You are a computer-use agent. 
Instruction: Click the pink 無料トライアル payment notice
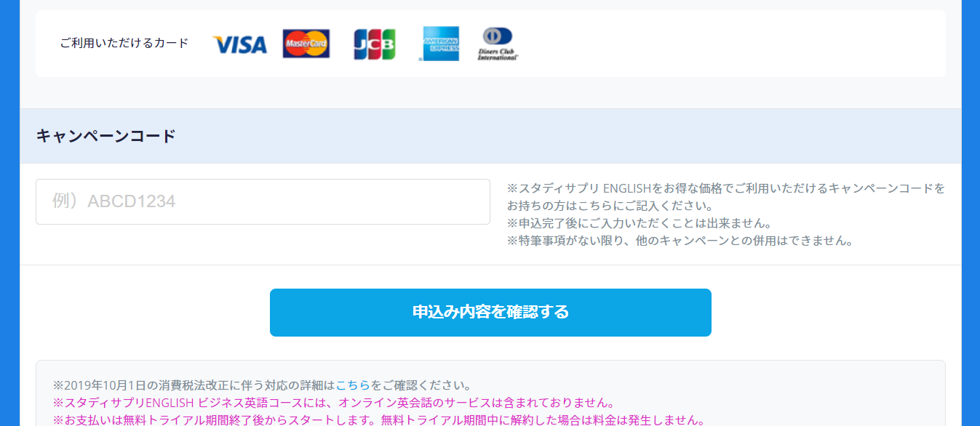tap(378, 420)
